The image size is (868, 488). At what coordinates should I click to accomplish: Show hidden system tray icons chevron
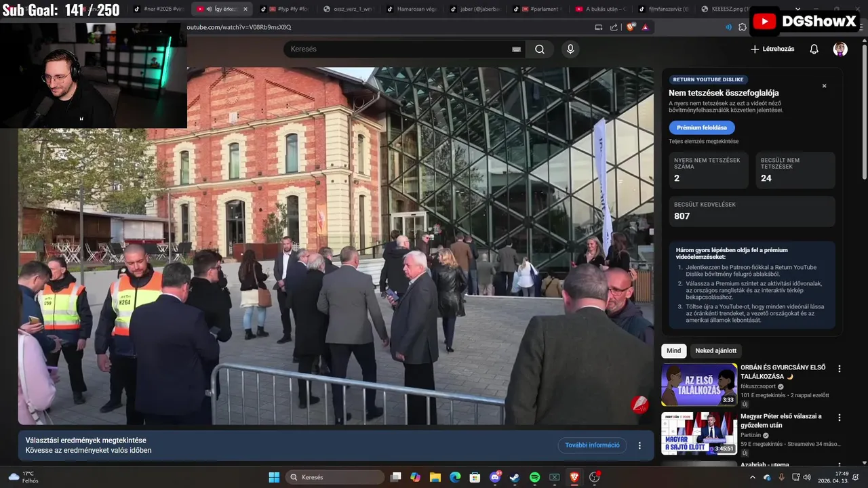pos(753,477)
